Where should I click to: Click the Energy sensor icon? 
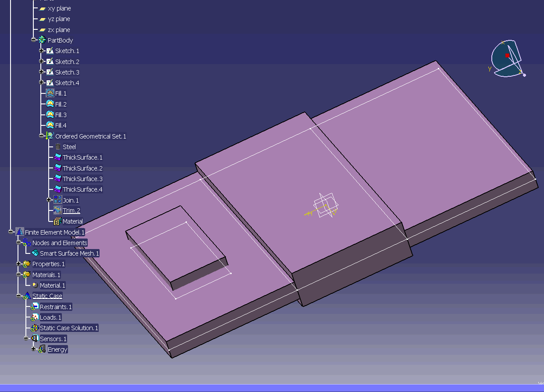coord(43,349)
